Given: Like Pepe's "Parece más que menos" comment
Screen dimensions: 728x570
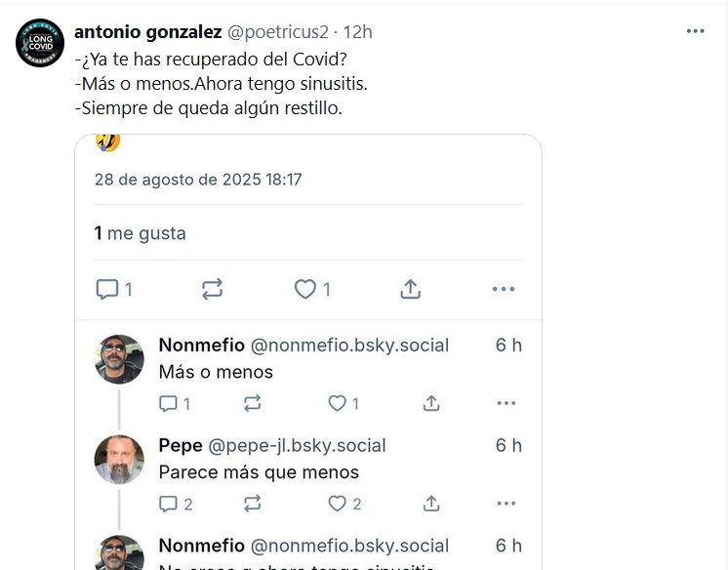Looking at the screenshot, I should (x=338, y=504).
